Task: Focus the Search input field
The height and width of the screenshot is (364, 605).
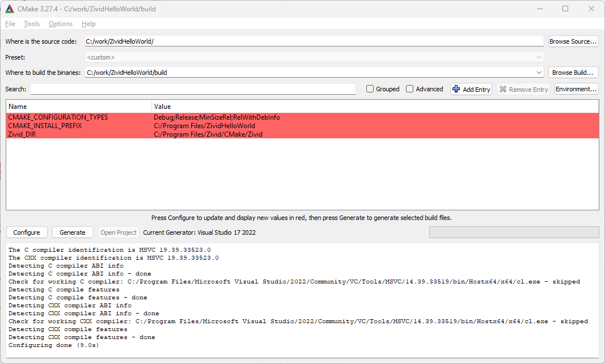Action: (193, 89)
